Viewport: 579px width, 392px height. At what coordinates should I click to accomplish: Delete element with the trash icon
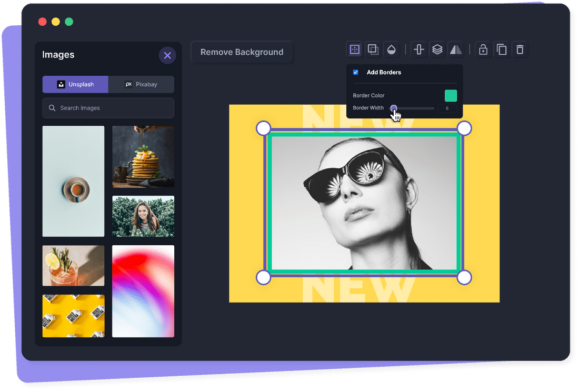click(520, 49)
